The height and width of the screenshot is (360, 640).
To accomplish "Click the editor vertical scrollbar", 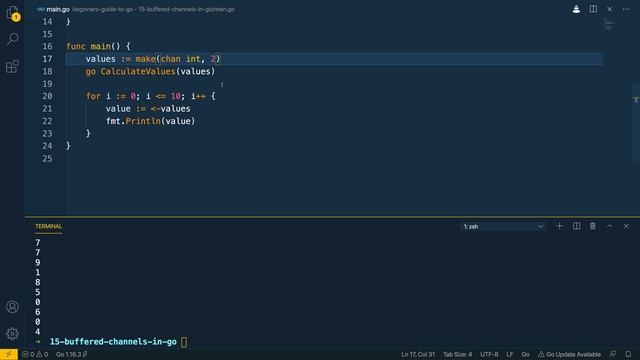I will (636, 122).
